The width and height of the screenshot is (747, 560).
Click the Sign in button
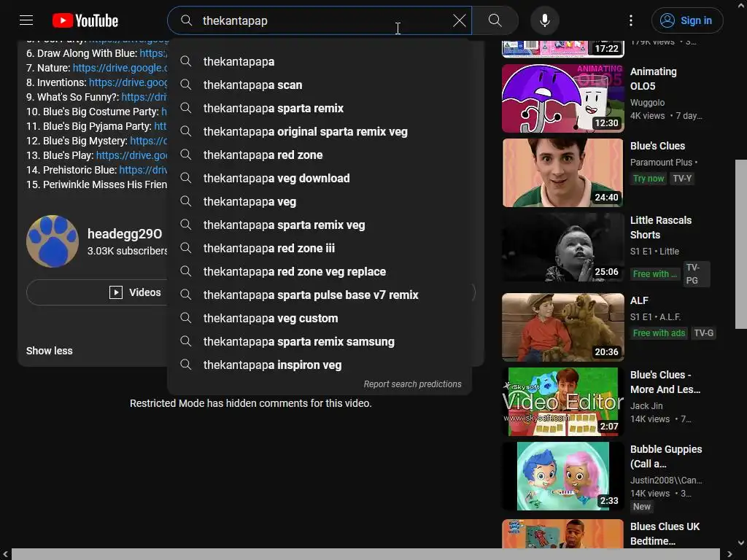pos(687,20)
